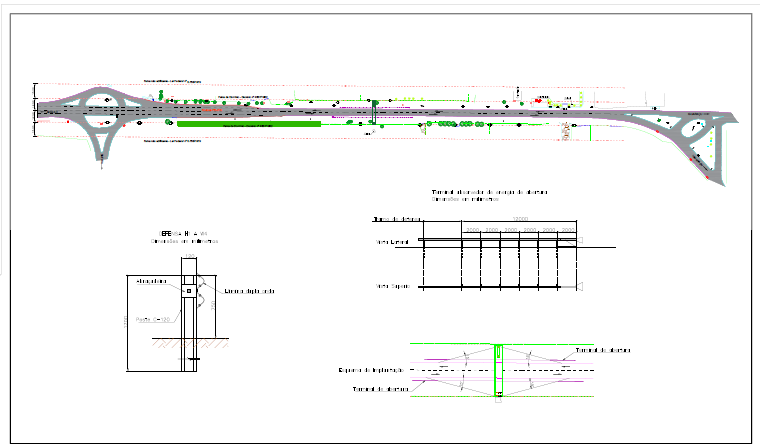The width and height of the screenshot is (760, 446).
Task: Click the green vertical bar in the implantation scheme
Action: [498, 371]
